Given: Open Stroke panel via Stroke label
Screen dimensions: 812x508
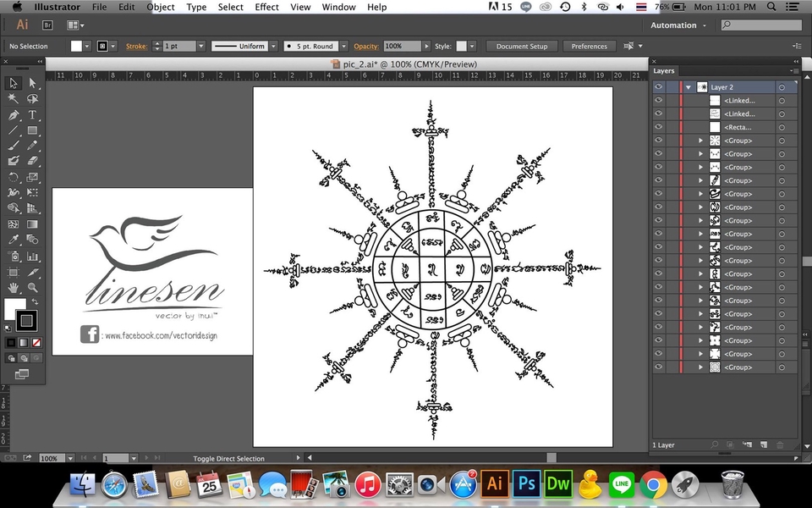Looking at the screenshot, I should tap(137, 46).
